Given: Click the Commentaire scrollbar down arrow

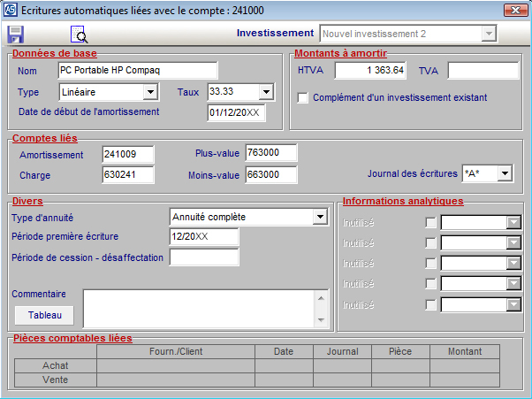Looking at the screenshot, I should (x=322, y=320).
